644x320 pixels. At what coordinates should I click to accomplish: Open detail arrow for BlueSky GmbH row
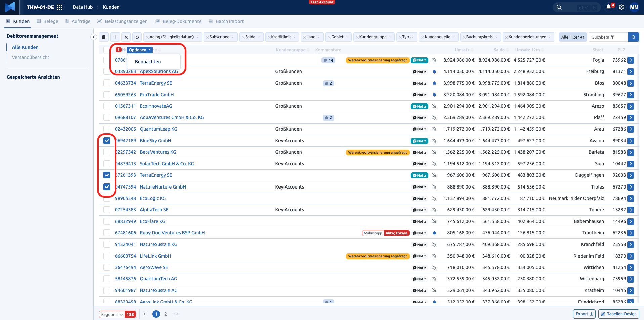point(631,141)
